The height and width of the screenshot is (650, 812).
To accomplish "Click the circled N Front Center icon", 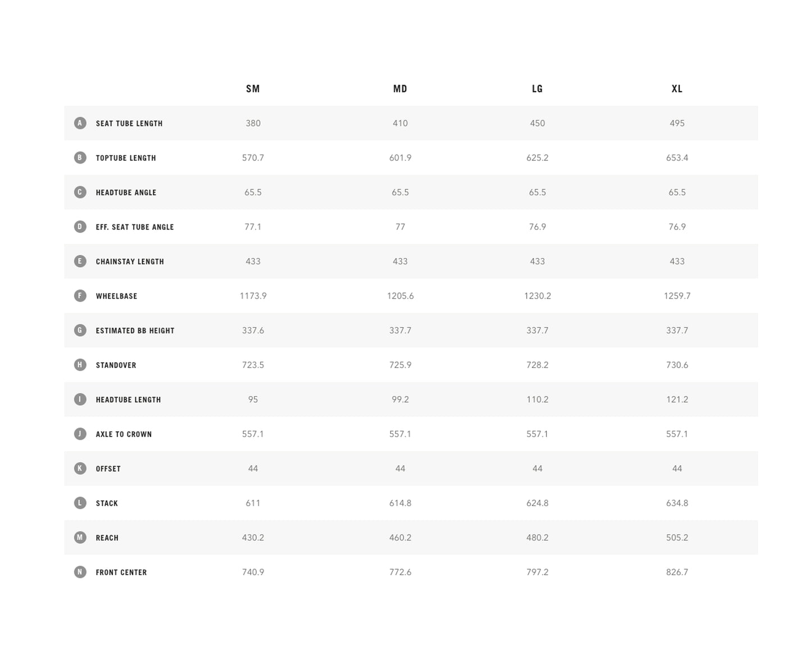I will tap(80, 572).
